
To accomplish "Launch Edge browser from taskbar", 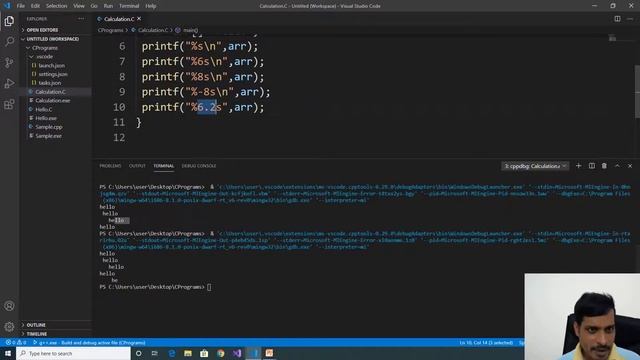I will click(171, 353).
